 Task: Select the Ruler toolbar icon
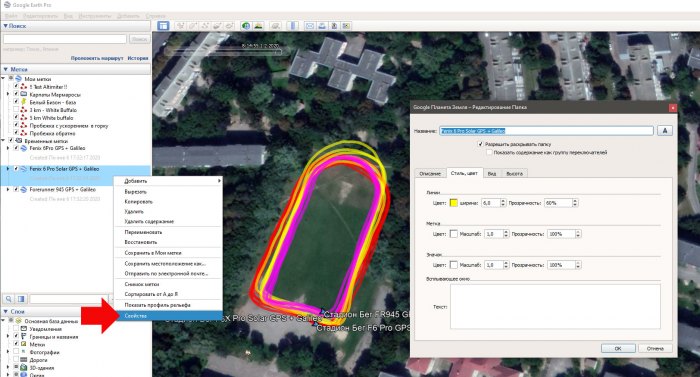pos(292,26)
